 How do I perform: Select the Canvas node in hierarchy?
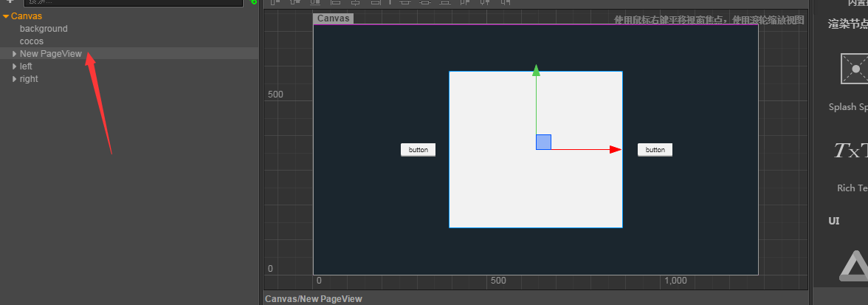(x=26, y=16)
